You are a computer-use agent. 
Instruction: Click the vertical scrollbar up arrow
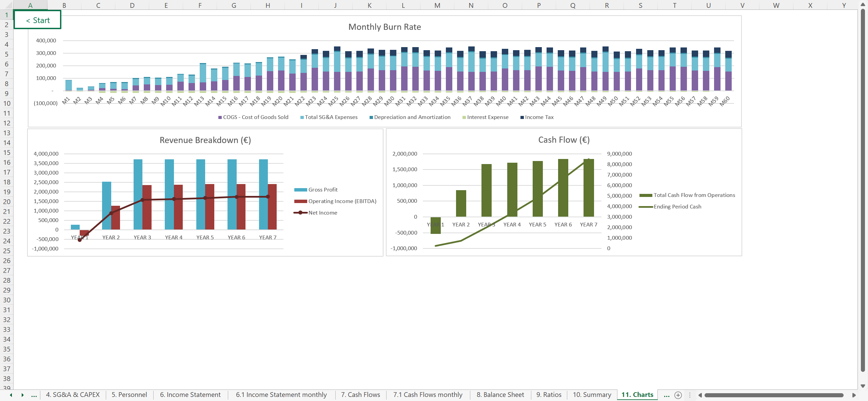pos(863,4)
